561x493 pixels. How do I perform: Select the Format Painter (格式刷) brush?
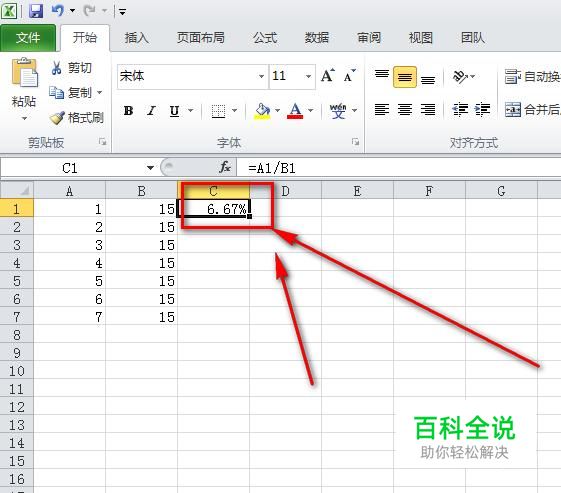(x=77, y=117)
